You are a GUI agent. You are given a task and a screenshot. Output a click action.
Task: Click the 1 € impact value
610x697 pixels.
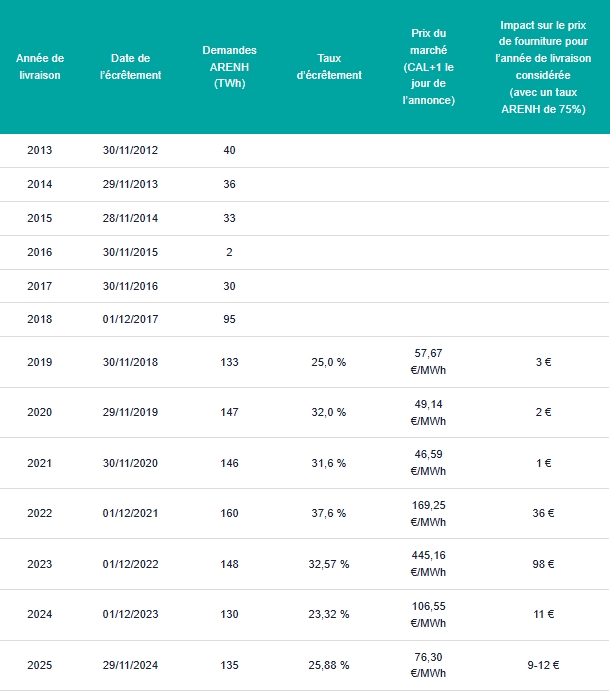[543, 463]
